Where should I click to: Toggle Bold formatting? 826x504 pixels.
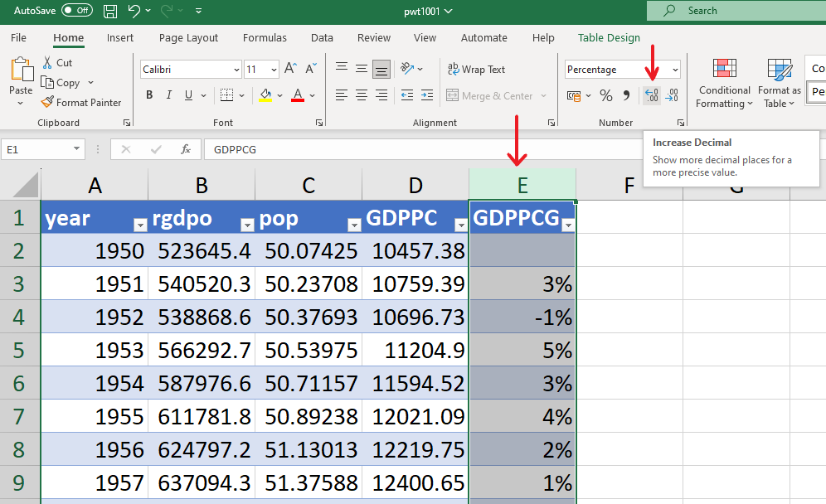[149, 95]
